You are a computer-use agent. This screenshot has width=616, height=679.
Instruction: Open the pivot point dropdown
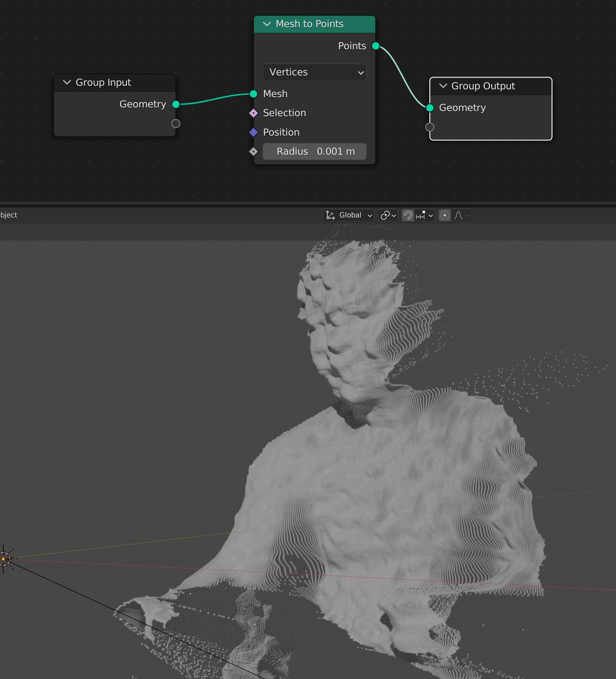point(388,215)
